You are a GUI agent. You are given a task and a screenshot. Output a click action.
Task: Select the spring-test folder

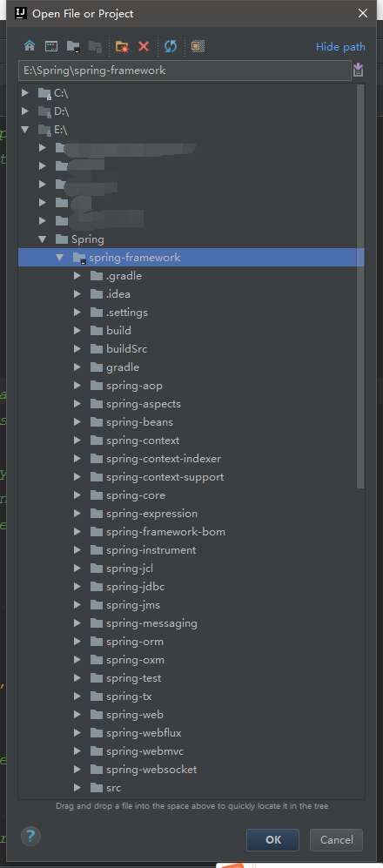tap(133, 677)
